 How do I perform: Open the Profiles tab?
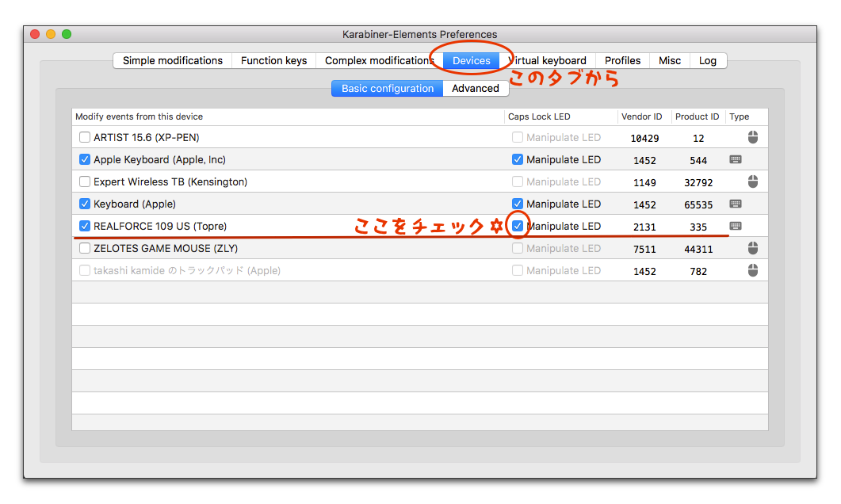click(x=623, y=60)
